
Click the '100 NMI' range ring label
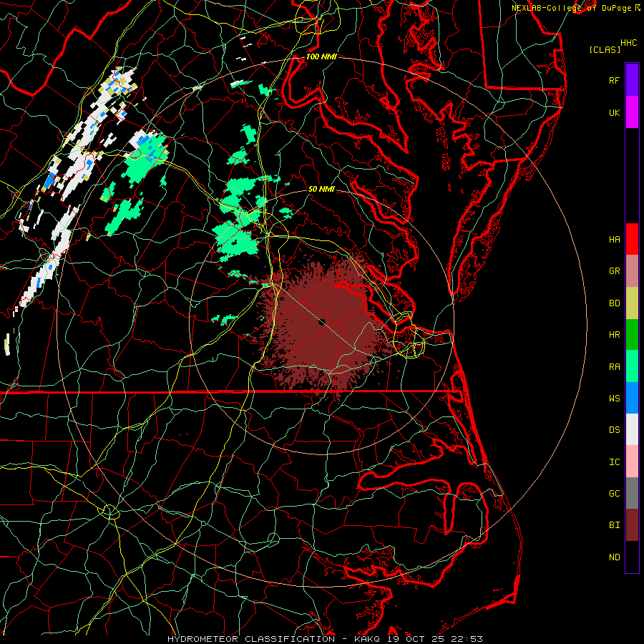[321, 57]
